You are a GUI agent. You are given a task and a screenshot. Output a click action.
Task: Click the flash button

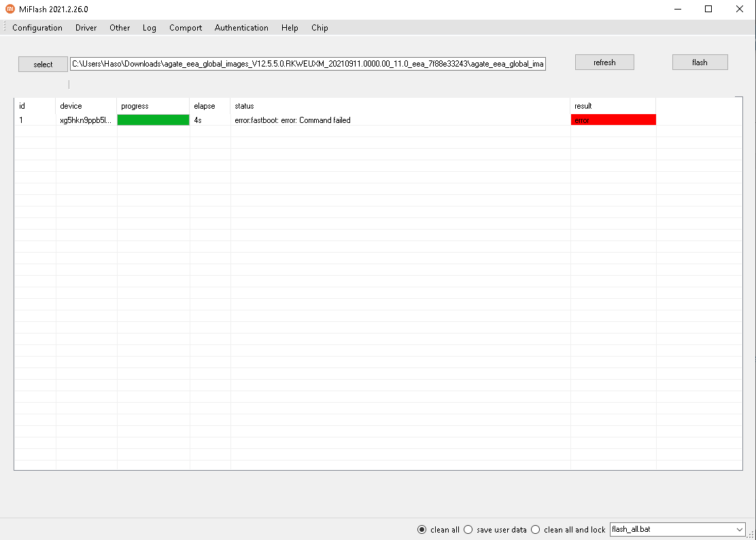pyautogui.click(x=700, y=62)
